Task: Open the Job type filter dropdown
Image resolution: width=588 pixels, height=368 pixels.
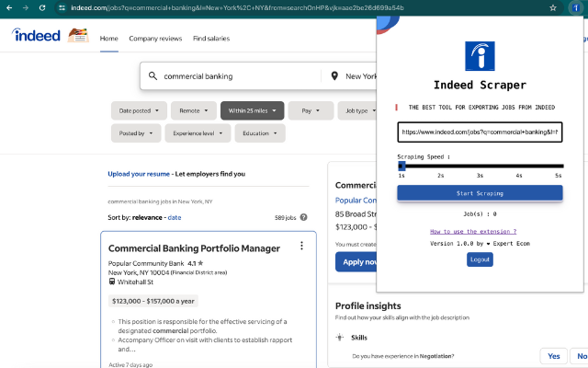Action: click(x=357, y=110)
